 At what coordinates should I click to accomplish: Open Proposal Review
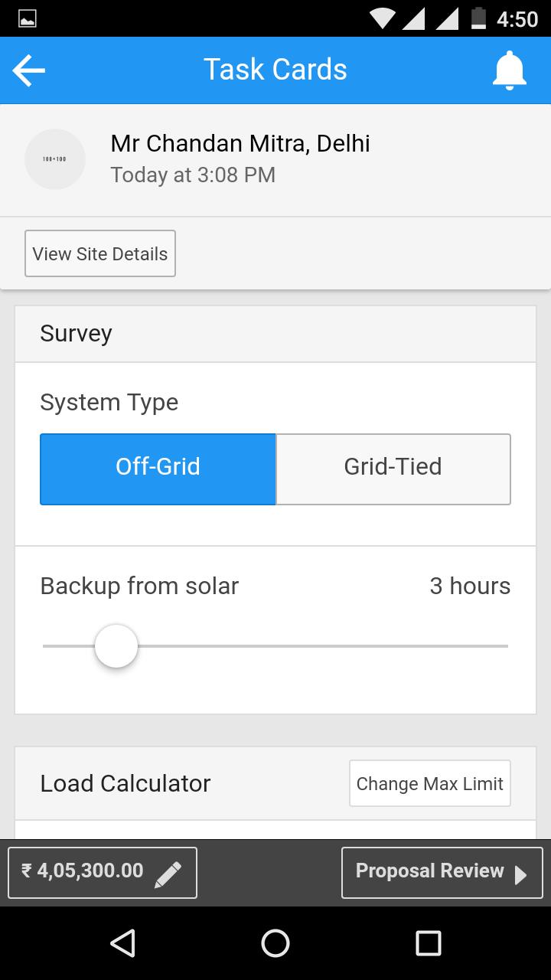[442, 872]
